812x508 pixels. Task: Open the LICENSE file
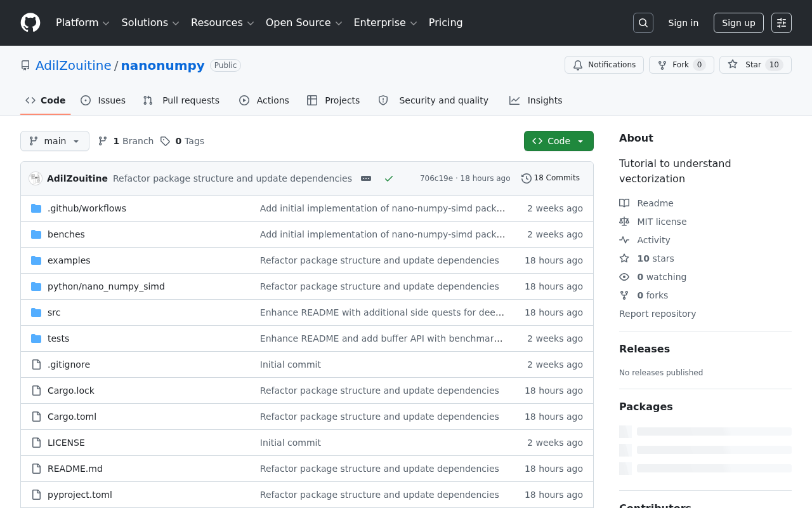click(x=66, y=443)
